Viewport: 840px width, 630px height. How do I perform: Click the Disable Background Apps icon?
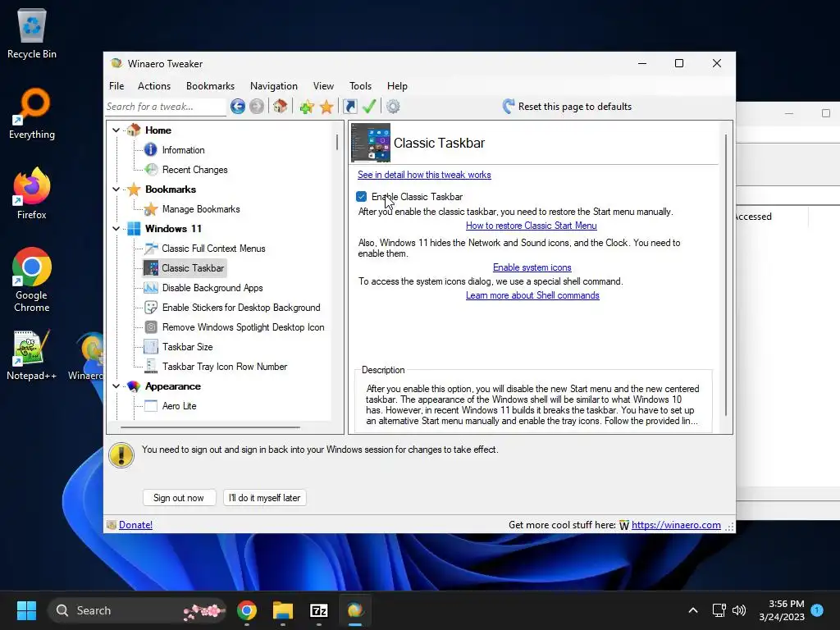click(151, 288)
